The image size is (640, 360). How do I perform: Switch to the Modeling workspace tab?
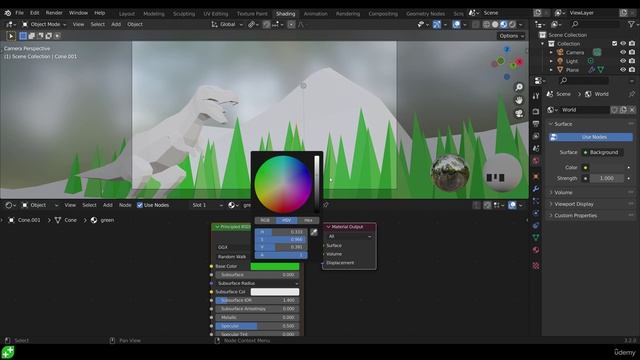154,13
